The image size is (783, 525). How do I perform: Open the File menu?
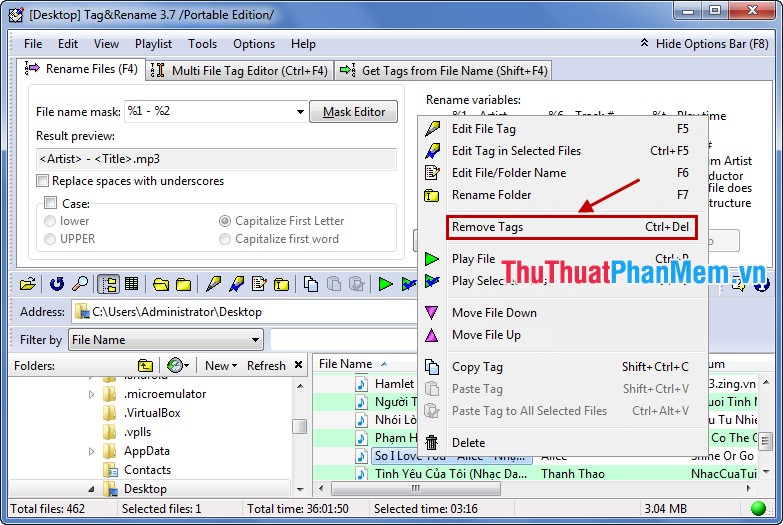click(33, 44)
